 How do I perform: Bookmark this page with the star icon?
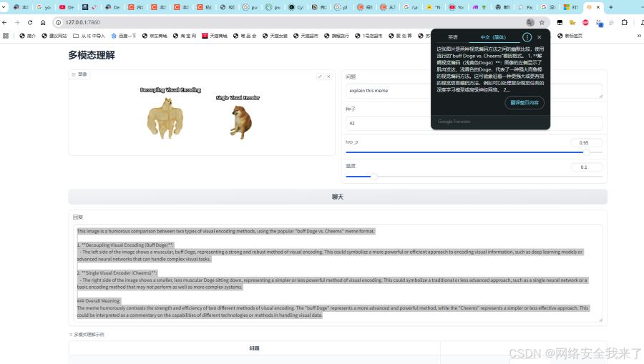coord(542,23)
